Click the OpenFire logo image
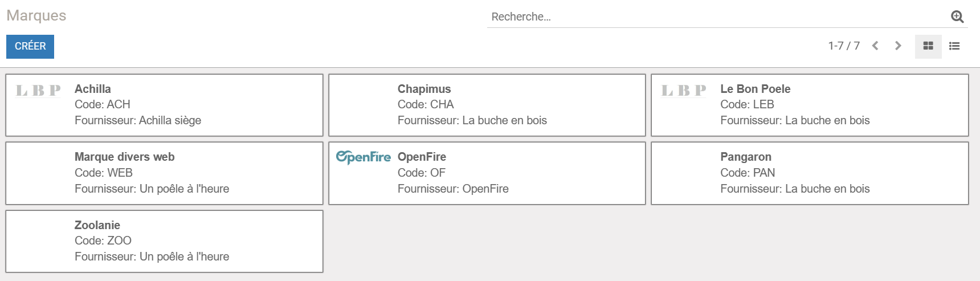The width and height of the screenshot is (980, 281). pos(364,157)
